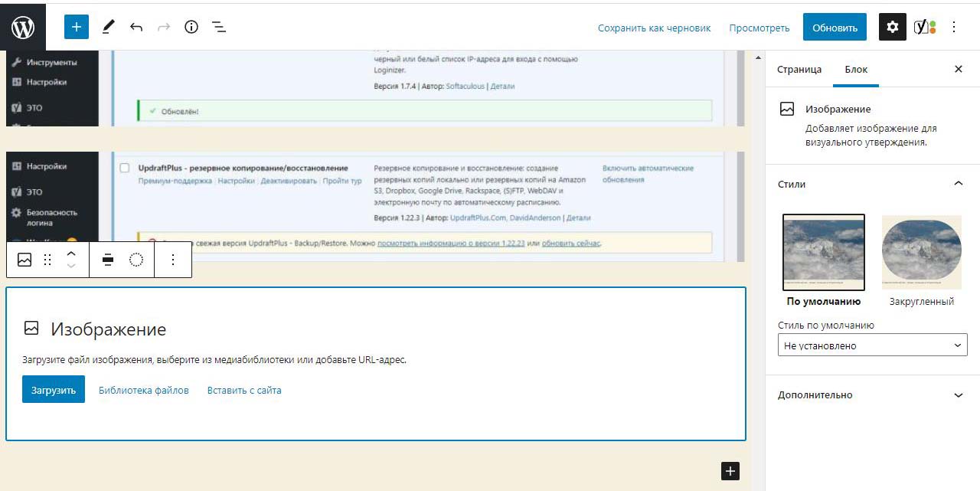Toggle settings sidebar with gear icon

(x=892, y=27)
